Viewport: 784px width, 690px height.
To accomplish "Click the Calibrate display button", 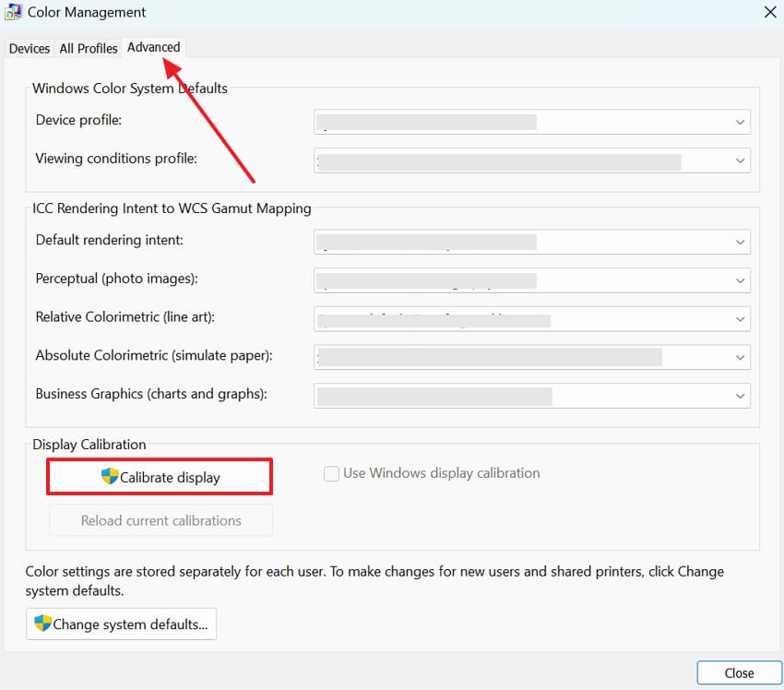I will coord(160,477).
